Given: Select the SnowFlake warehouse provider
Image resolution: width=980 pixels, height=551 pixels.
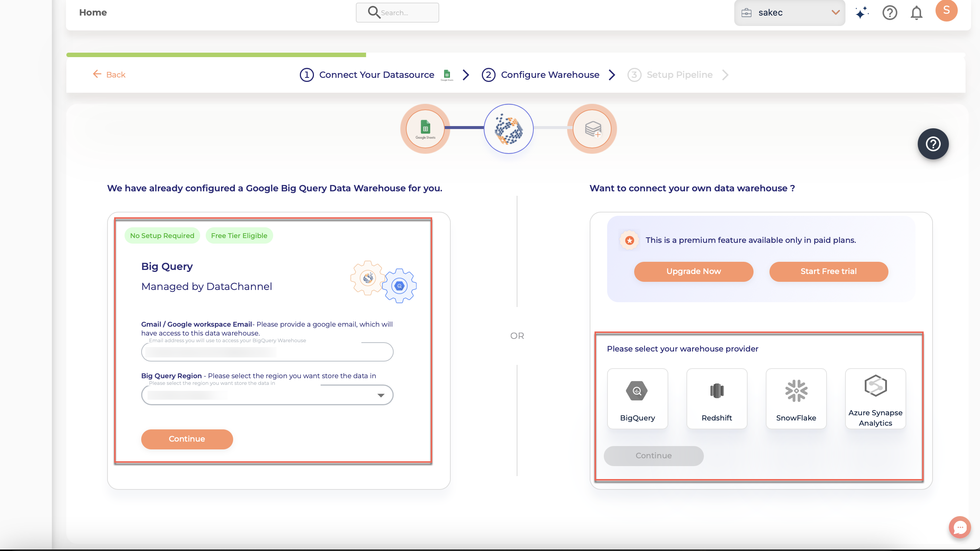Looking at the screenshot, I should [796, 398].
